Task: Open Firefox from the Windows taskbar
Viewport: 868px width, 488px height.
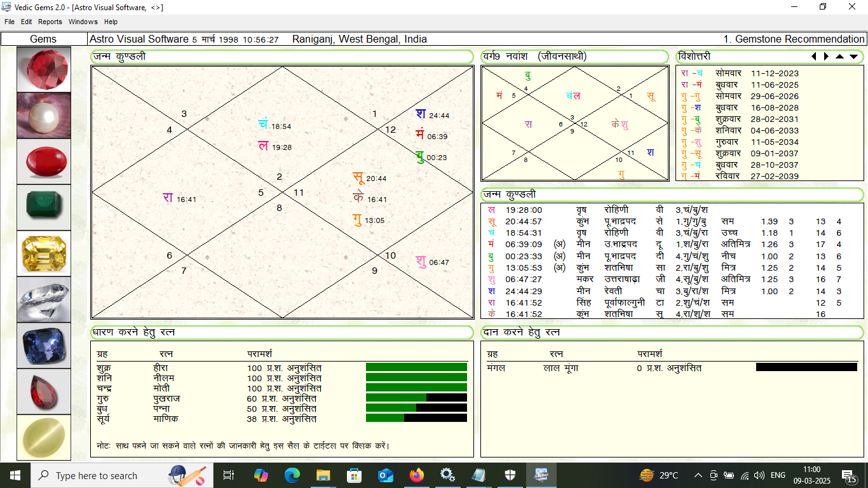Action: coord(417,475)
